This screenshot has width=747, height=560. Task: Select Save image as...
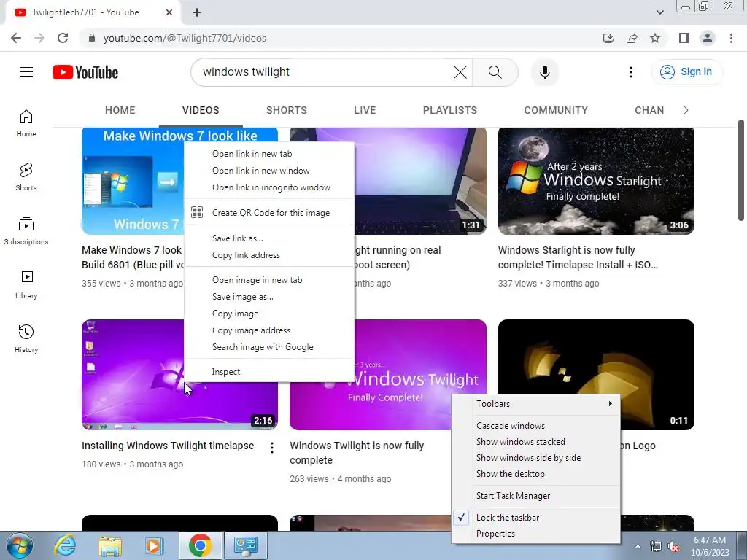point(269,297)
